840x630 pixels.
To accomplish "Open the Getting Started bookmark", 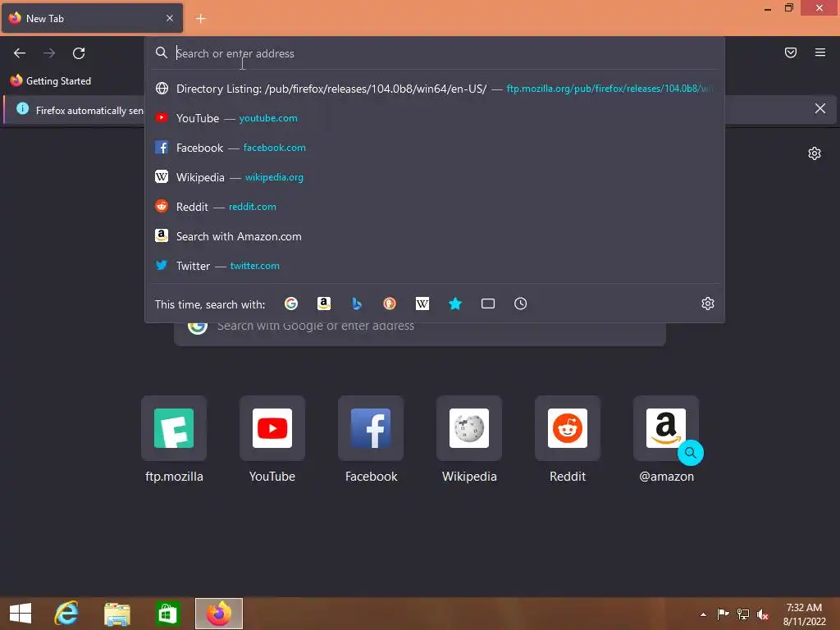I will (51, 81).
